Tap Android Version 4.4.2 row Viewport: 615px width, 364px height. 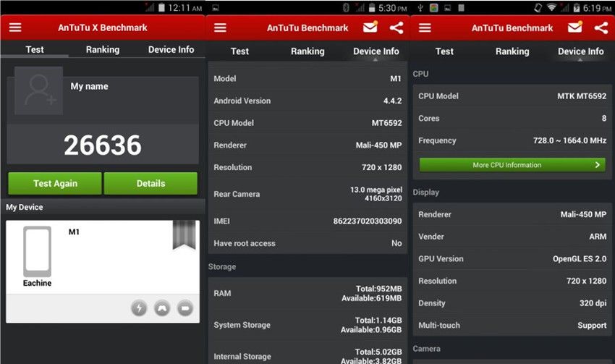[x=308, y=101]
